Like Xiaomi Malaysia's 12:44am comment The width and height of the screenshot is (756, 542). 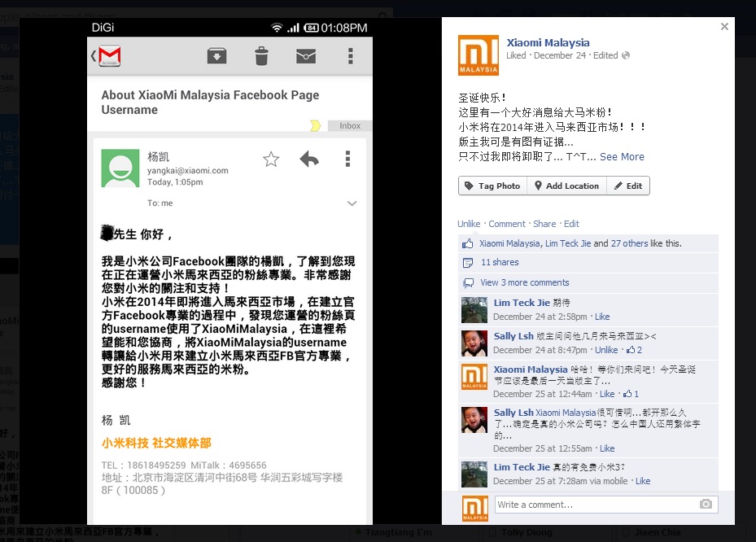(x=607, y=394)
